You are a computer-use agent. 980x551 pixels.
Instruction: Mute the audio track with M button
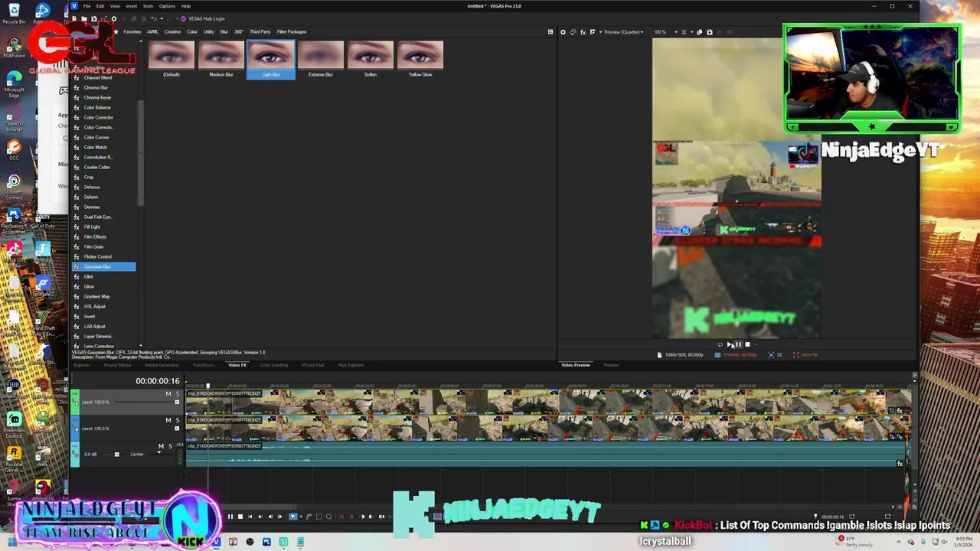pyautogui.click(x=161, y=446)
